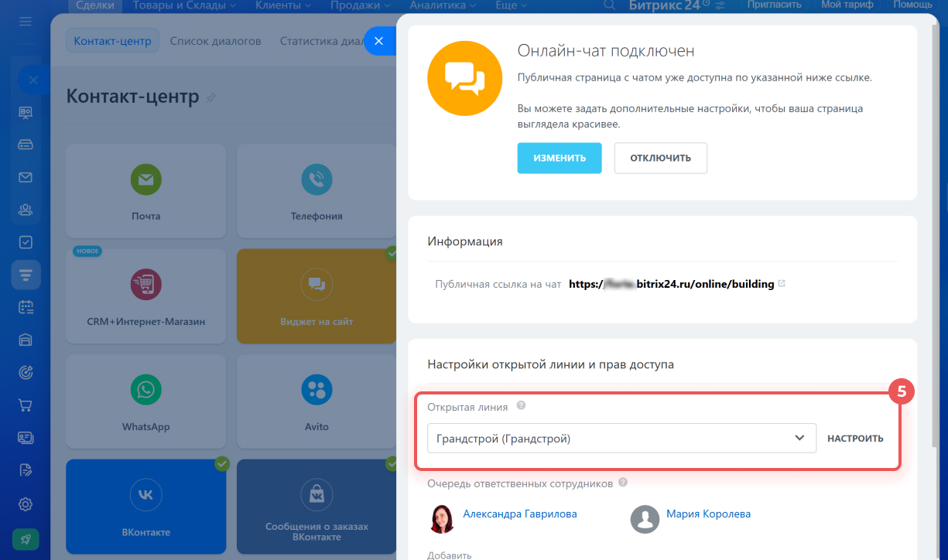Click the green rocket sidebar button
Screen dimensions: 948x560
pyautogui.click(x=26, y=539)
